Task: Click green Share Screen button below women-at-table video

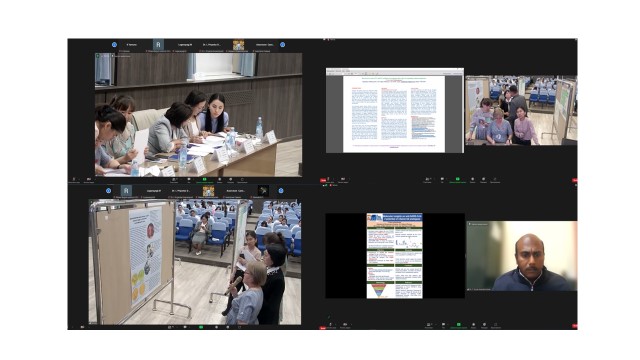Action: 204,179
